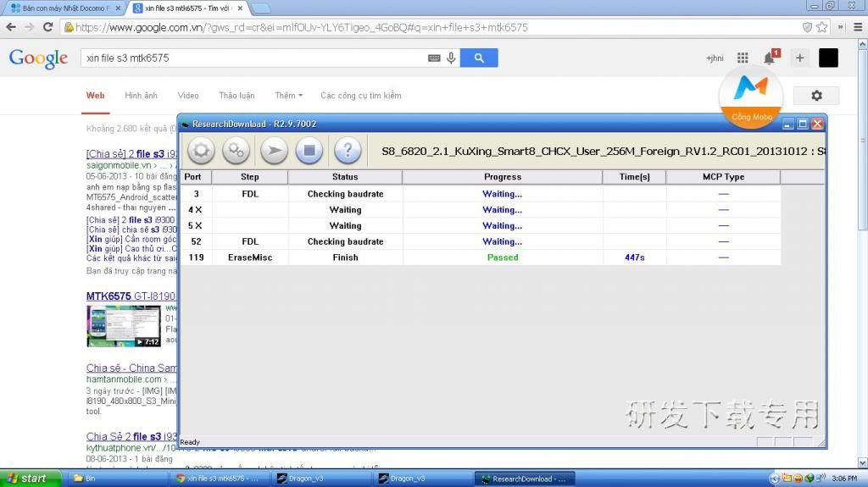
Task: Switch to Chrome 'xin file s3 mtk6575' taskbar item
Action: [220, 479]
